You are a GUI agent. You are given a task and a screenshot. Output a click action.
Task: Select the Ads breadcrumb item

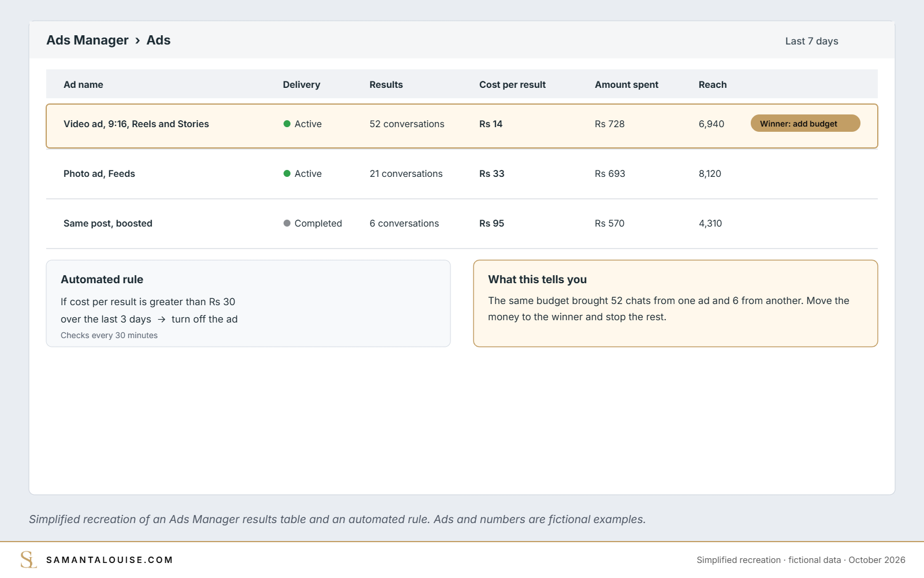pyautogui.click(x=158, y=40)
